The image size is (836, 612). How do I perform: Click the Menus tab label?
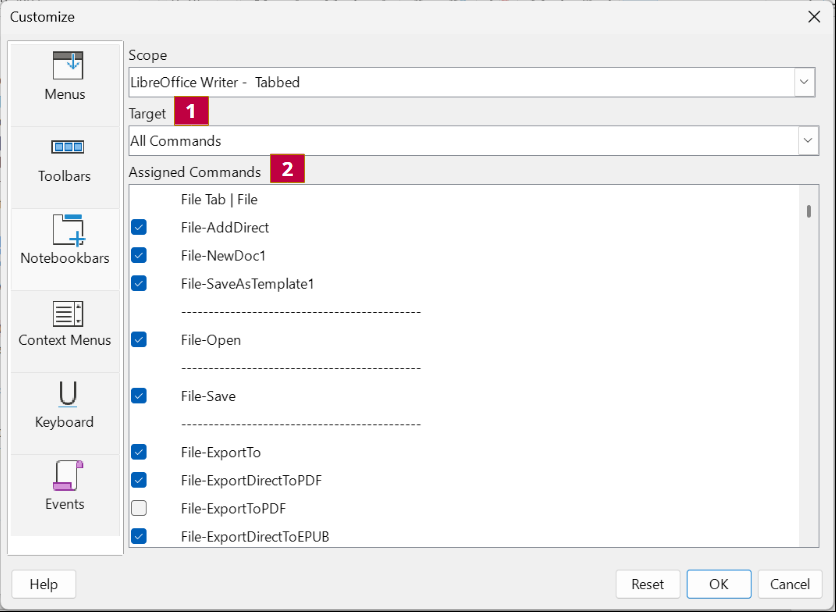pyautogui.click(x=65, y=94)
